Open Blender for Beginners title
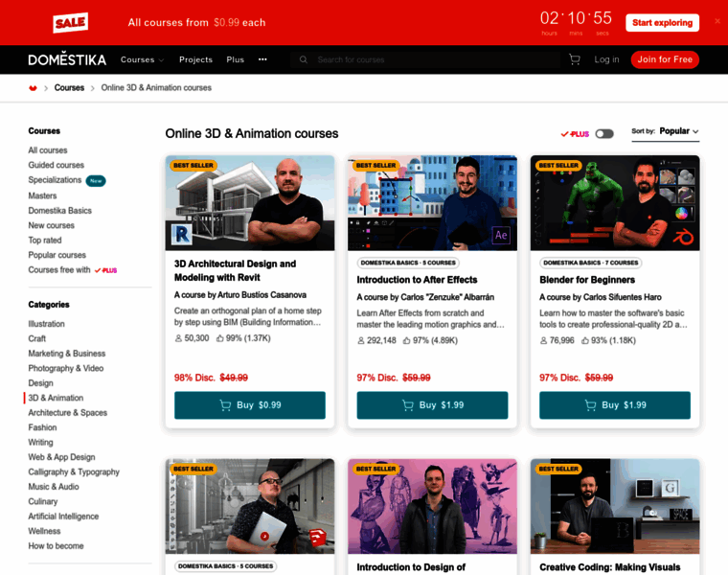 click(x=587, y=280)
